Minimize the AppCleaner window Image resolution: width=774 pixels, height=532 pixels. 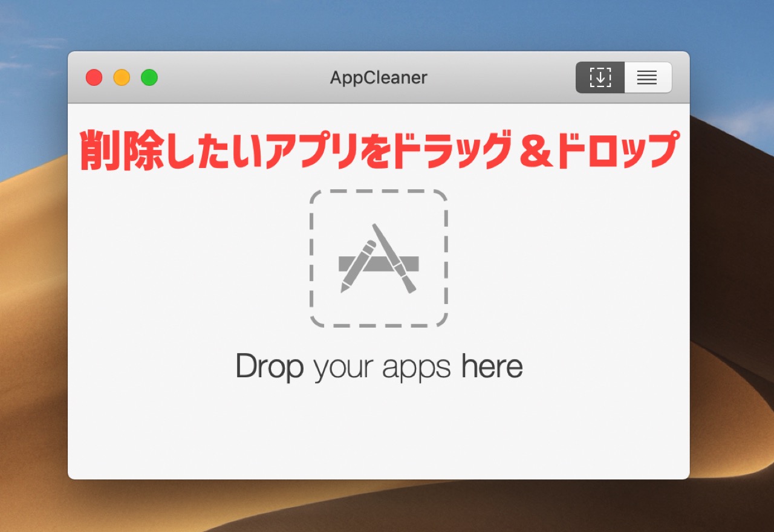tap(122, 77)
